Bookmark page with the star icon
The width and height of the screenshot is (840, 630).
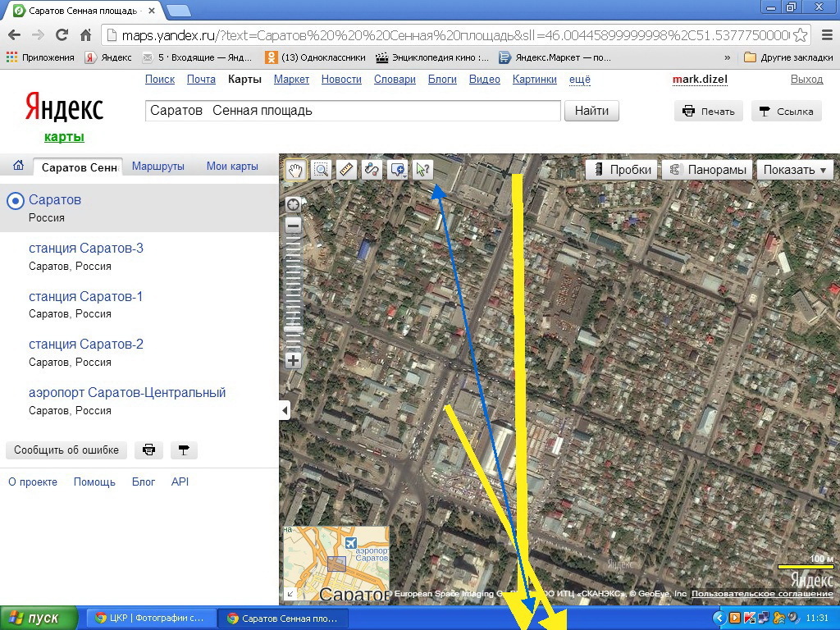pyautogui.click(x=800, y=35)
